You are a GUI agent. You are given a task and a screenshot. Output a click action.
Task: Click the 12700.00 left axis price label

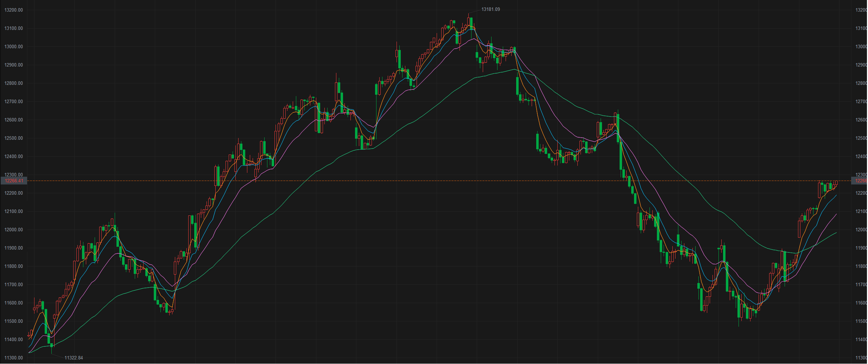(13, 101)
